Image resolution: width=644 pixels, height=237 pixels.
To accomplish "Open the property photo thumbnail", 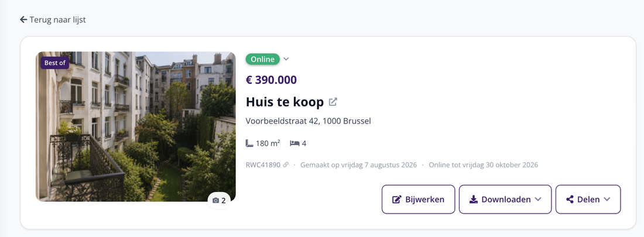I will point(136,126).
